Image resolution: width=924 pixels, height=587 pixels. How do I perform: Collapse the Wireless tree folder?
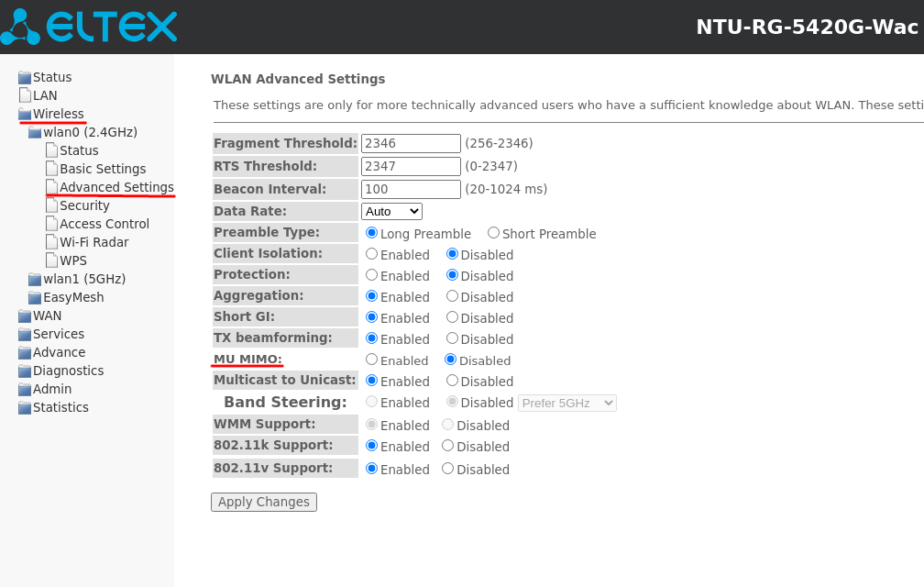(25, 115)
